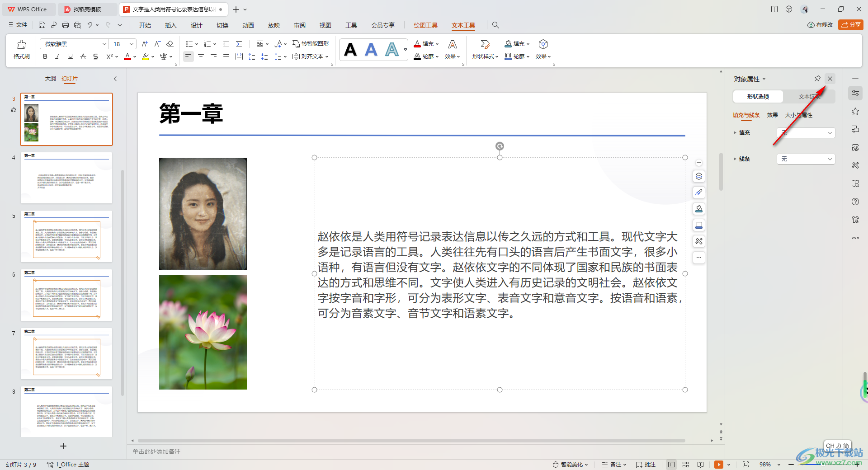Open the Drawing Tools tab

tap(426, 25)
